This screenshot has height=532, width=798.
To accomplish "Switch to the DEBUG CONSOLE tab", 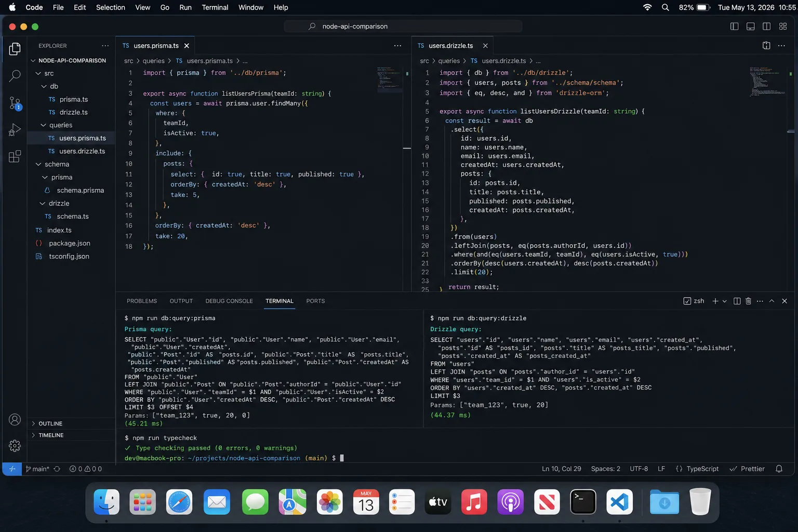I will pos(229,301).
